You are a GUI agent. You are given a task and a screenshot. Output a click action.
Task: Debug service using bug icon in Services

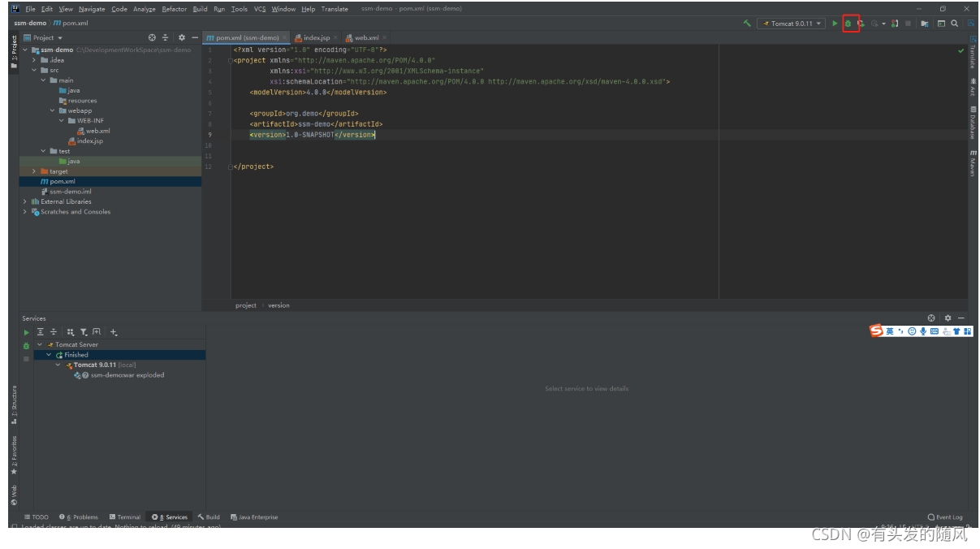click(x=26, y=345)
